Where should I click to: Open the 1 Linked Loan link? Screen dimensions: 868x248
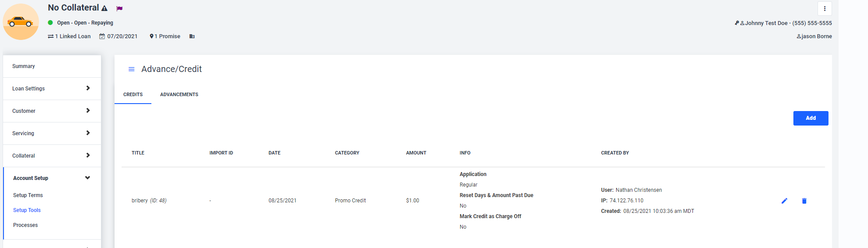point(69,36)
